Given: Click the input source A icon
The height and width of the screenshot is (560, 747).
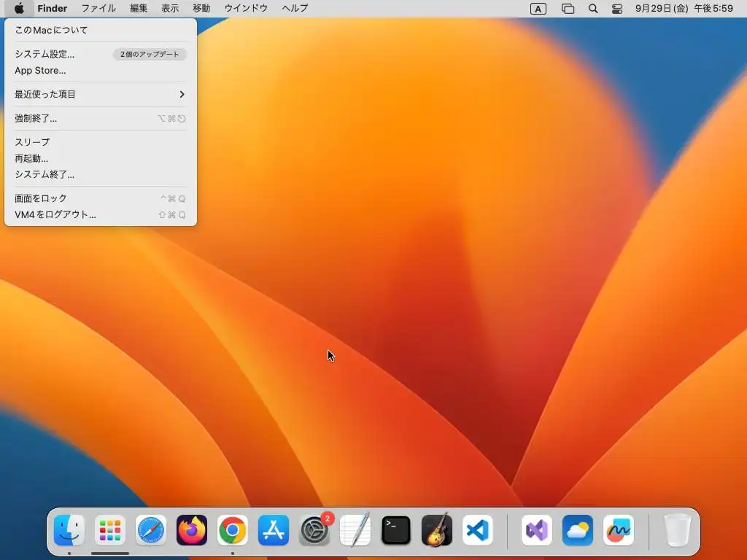Looking at the screenshot, I should click(538, 9).
